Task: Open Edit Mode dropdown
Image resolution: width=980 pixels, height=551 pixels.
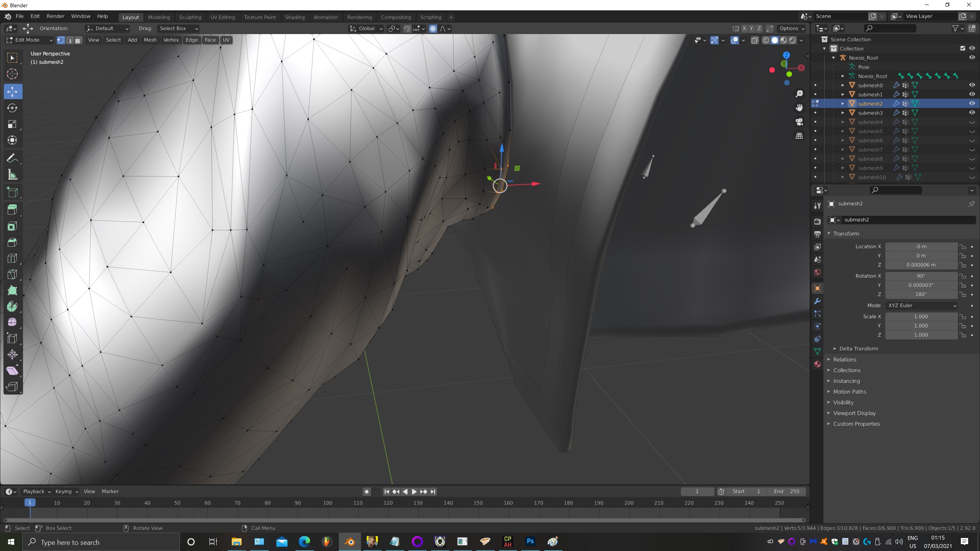Action: pyautogui.click(x=29, y=40)
